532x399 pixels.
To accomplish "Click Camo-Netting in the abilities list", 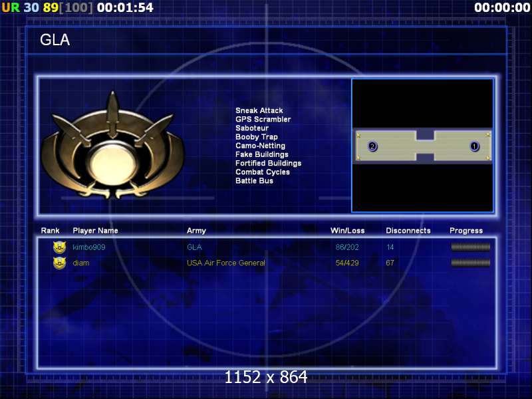I will coord(261,146).
